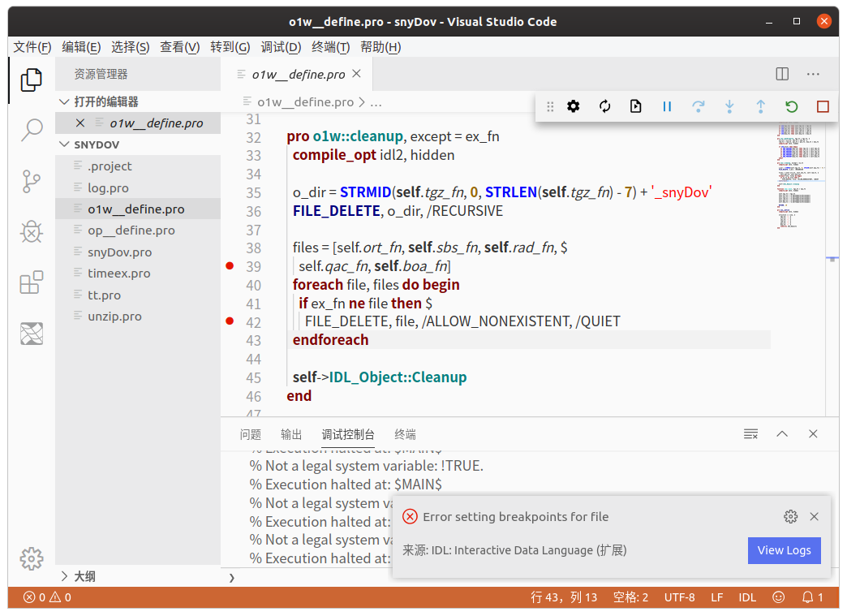847x616 pixels.
Task: Click the run file icon in debug toolbar
Action: click(x=636, y=106)
